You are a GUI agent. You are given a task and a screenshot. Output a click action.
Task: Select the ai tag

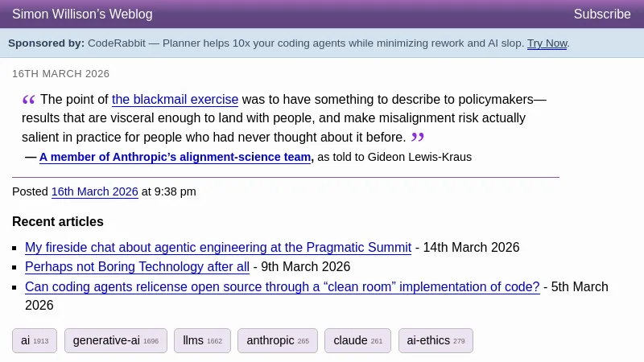click(x=34, y=340)
